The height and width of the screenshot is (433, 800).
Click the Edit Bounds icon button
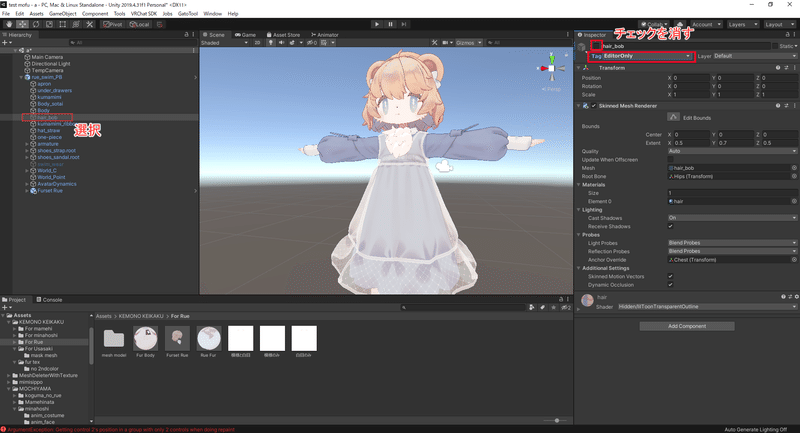[x=673, y=117]
